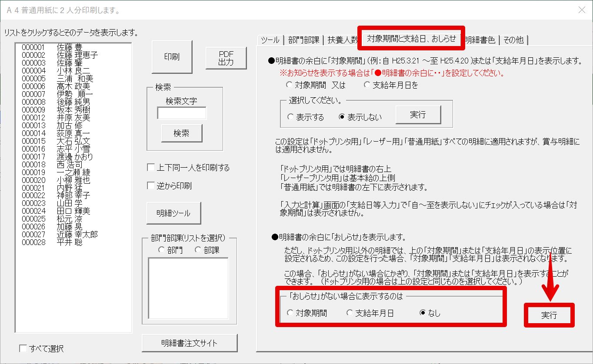The height and width of the screenshot is (364, 593).
Task: Switch to the 明細書色 tab
Action: [479, 40]
